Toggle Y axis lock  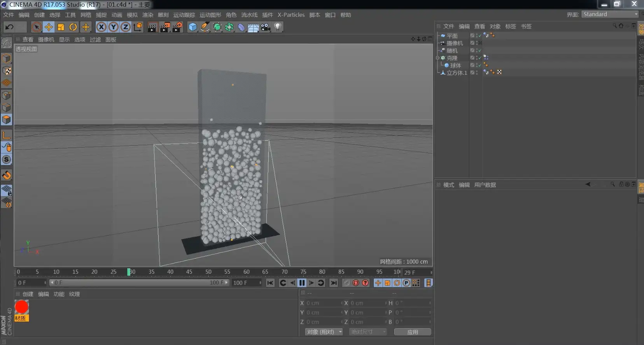pyautogui.click(x=113, y=27)
